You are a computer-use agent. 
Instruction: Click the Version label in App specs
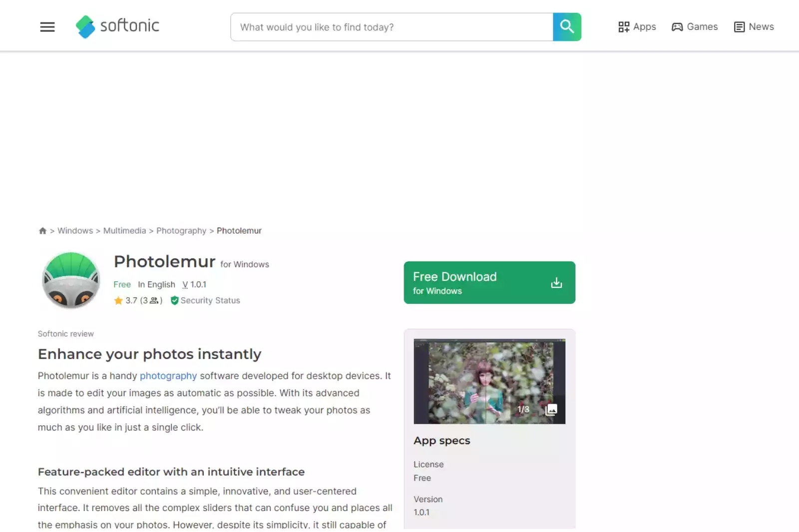[x=428, y=499]
